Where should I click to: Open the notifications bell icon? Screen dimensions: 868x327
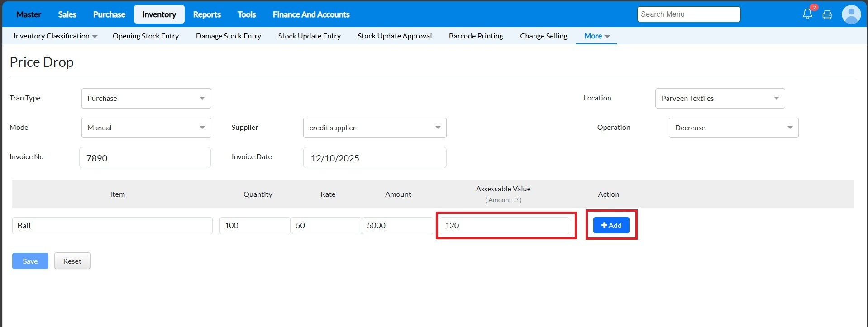coord(807,14)
